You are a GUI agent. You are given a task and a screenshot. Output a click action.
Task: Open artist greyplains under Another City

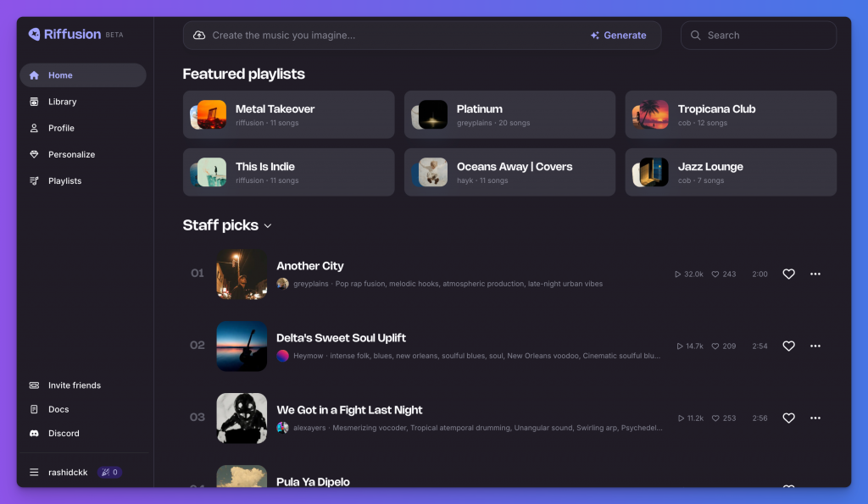tap(310, 284)
